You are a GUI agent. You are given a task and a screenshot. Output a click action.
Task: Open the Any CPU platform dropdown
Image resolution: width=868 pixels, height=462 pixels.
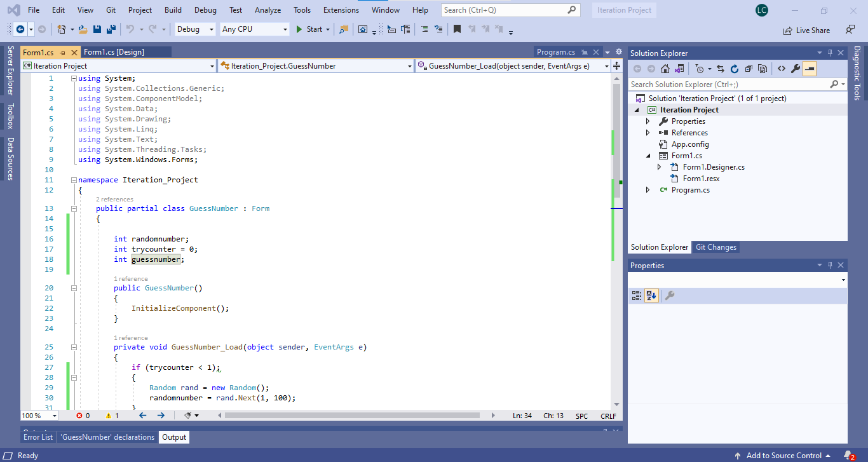[254, 29]
